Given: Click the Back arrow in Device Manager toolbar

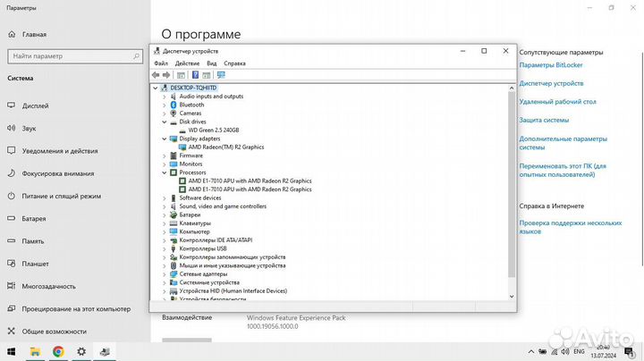Looking at the screenshot, I should click(x=156, y=75).
